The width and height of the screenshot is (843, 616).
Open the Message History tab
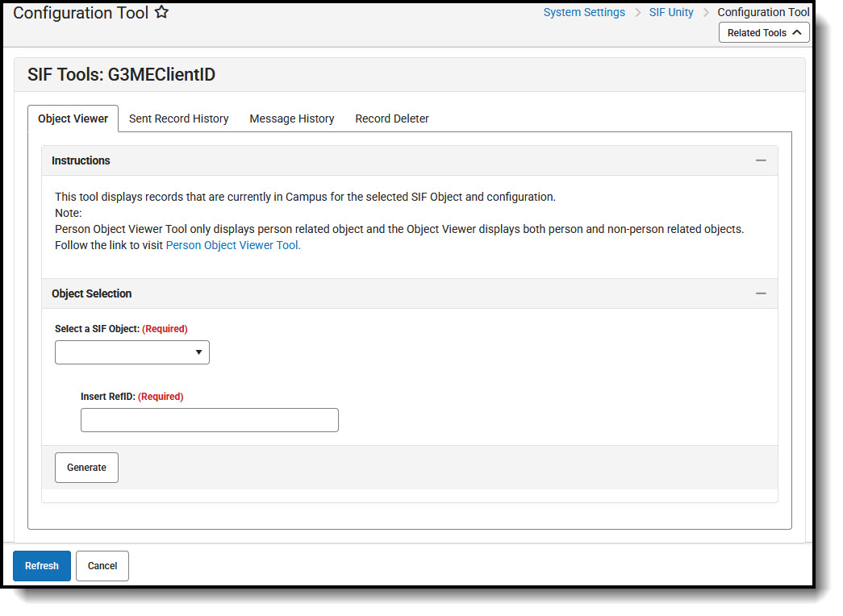tap(291, 119)
